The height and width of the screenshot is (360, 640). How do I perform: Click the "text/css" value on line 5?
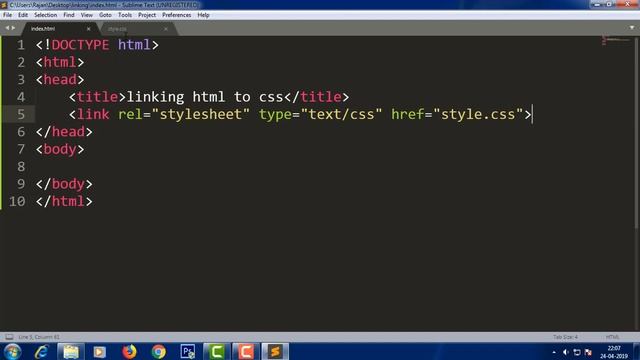pos(342,115)
